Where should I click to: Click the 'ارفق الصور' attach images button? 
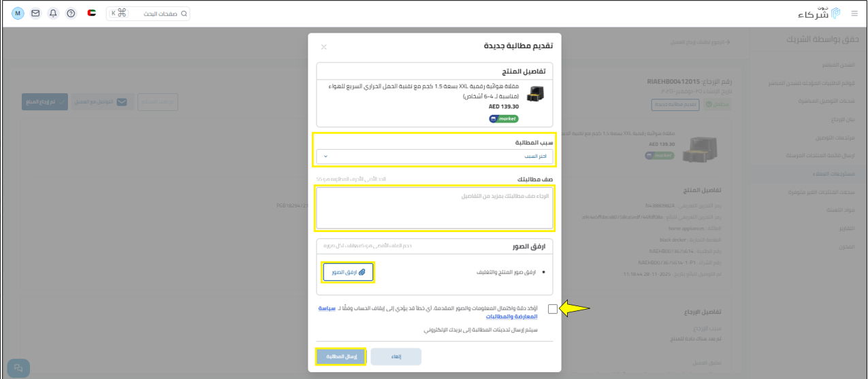348,272
